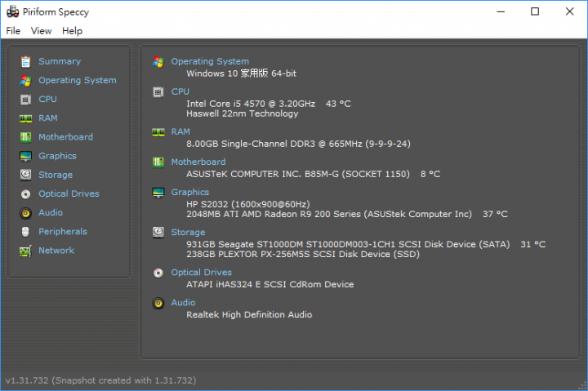
Task: Click the Graphics monitor icon in sidebar
Action: point(25,157)
